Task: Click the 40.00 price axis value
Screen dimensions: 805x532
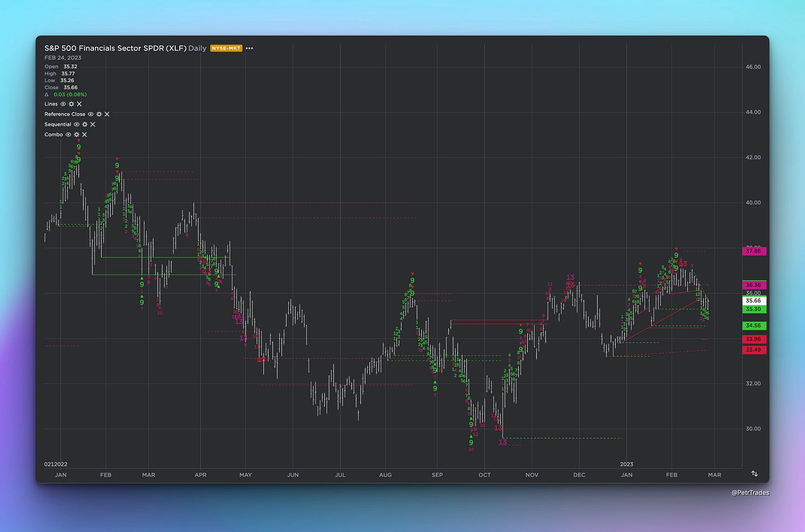Action: click(753, 203)
